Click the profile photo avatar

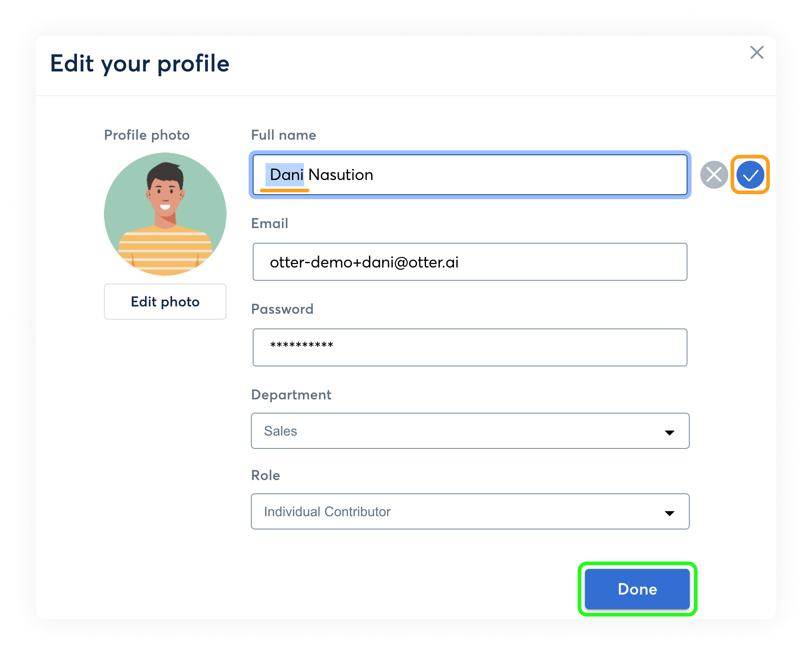coord(165,214)
